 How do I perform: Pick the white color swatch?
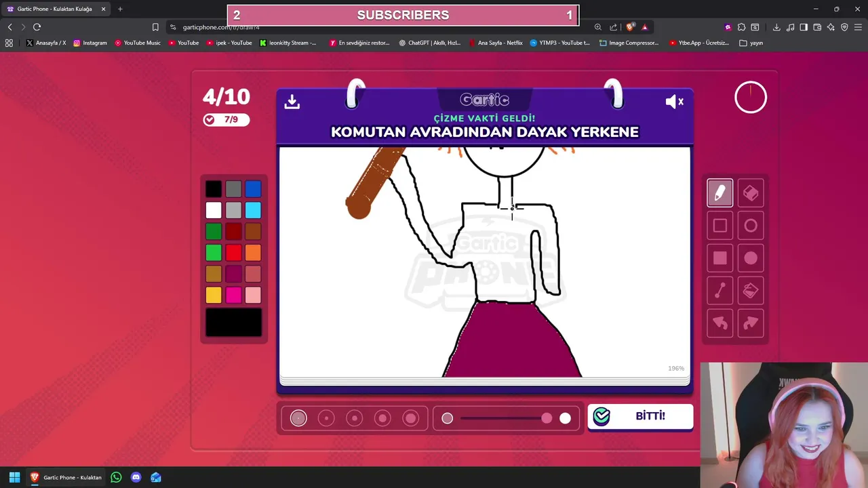click(x=214, y=210)
